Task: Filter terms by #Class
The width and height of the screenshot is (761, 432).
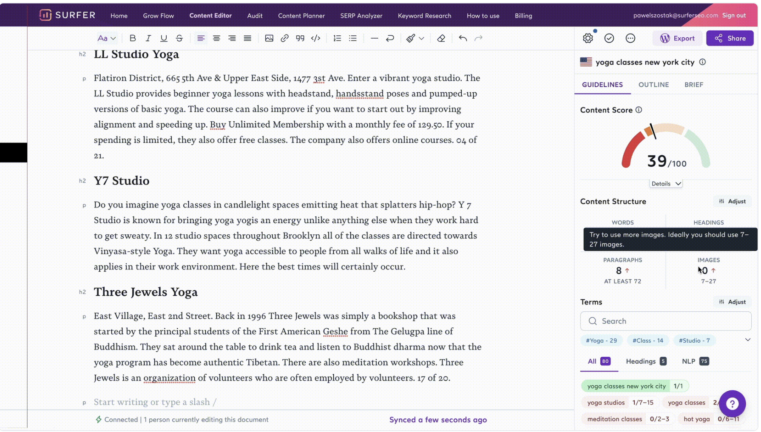Action: 647,340
